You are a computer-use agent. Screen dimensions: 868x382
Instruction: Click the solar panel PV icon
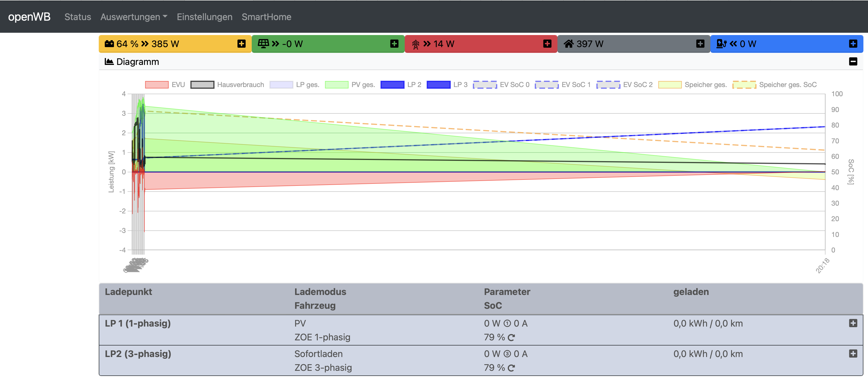(263, 44)
